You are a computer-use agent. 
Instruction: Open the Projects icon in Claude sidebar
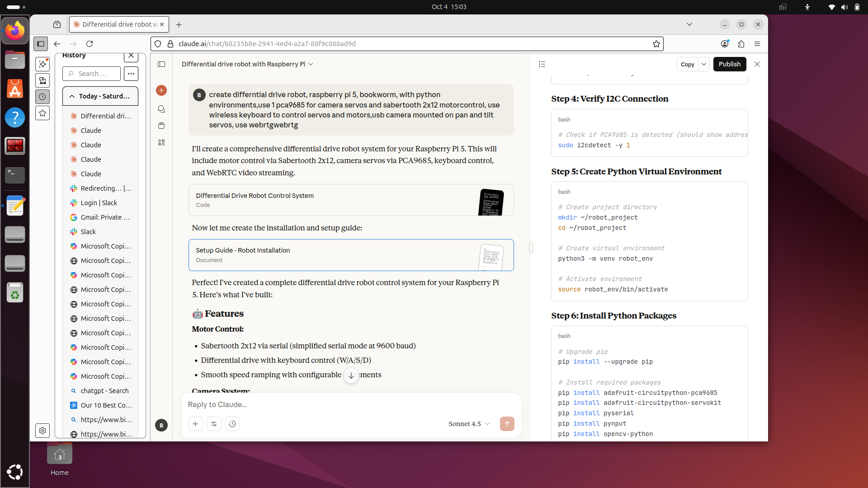(x=161, y=126)
